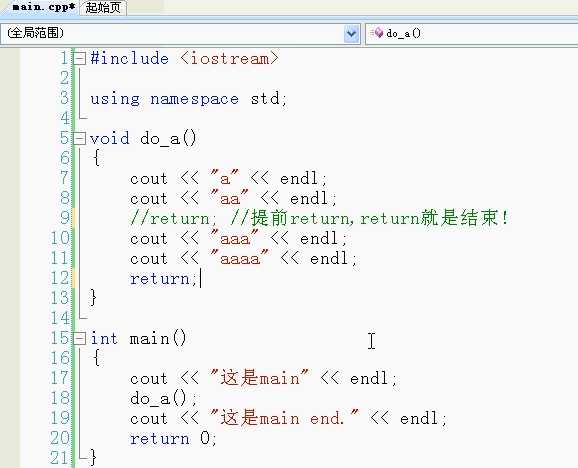Open the 全局范围 scope dropdown arrow
Screen dimensions: 578x468
(x=352, y=34)
